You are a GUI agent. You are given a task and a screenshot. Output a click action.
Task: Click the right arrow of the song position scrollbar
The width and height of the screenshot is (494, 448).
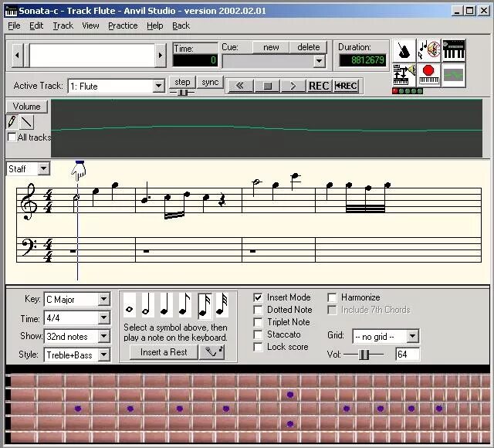(x=161, y=55)
